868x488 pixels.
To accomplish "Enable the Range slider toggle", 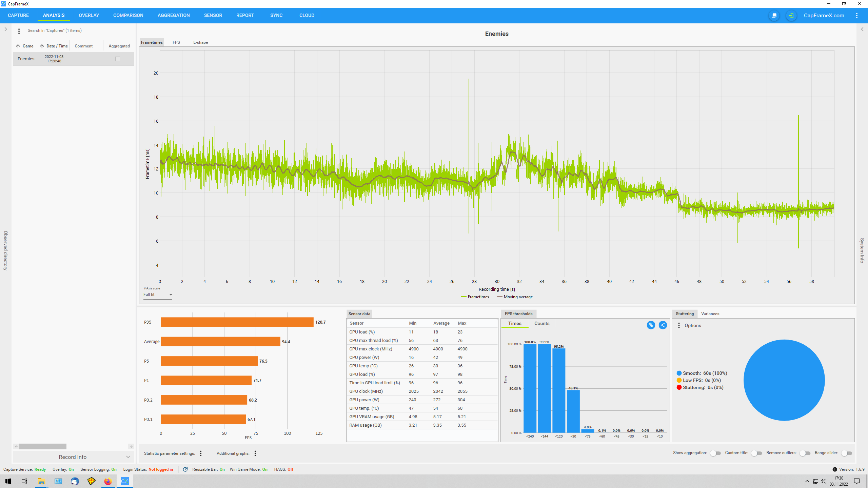I will pyautogui.click(x=846, y=453).
